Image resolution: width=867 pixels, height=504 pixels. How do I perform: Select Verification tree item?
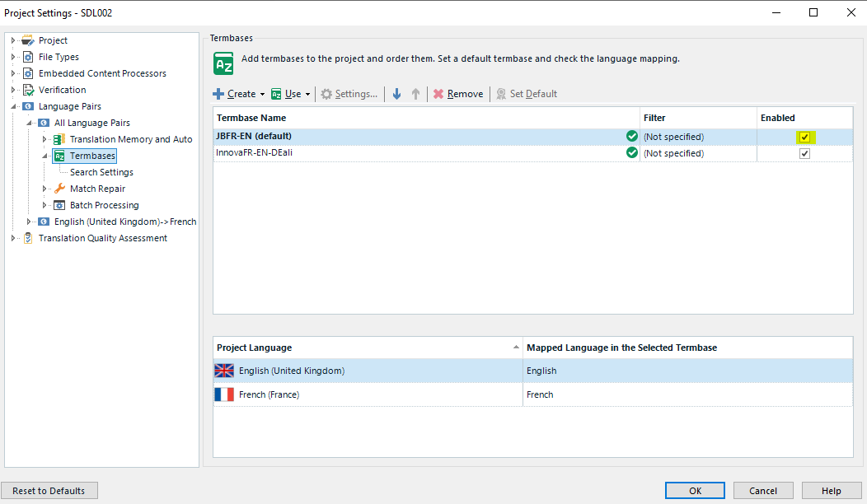tap(63, 90)
